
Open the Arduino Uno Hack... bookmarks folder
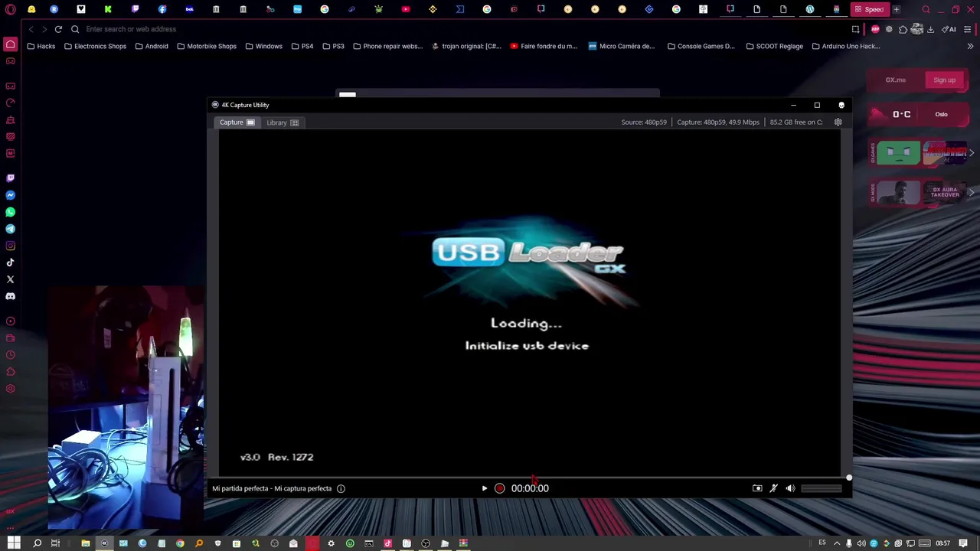point(845,46)
